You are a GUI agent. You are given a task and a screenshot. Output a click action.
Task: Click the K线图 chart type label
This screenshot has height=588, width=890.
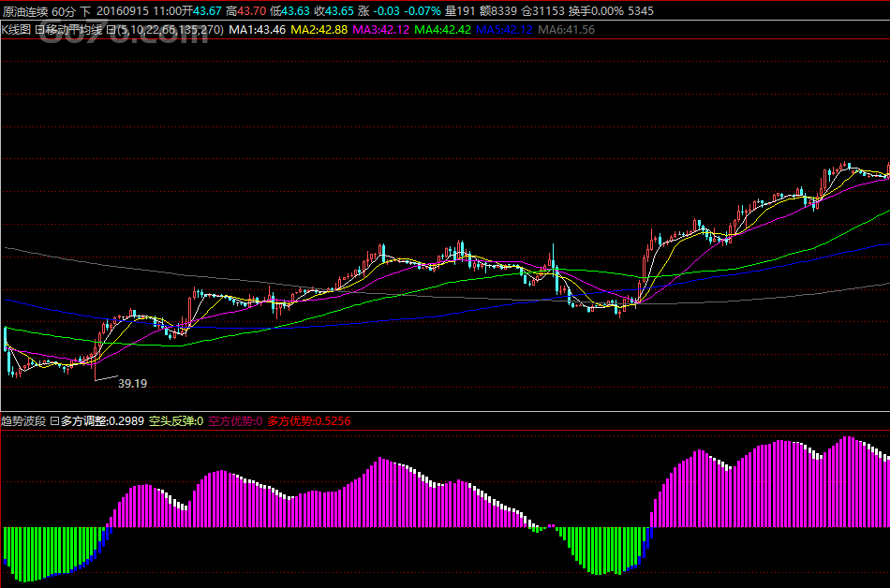click(17, 30)
